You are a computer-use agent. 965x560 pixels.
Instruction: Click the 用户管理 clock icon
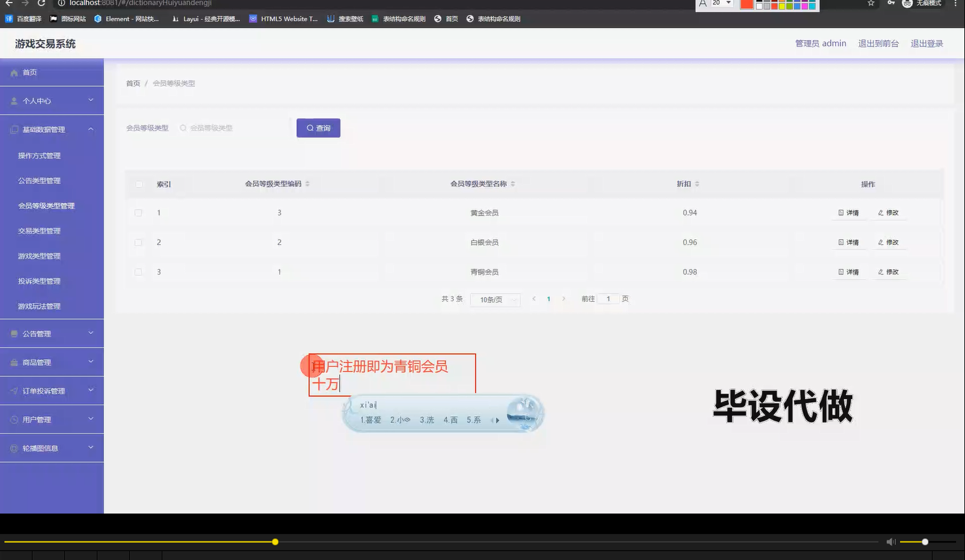tap(13, 419)
